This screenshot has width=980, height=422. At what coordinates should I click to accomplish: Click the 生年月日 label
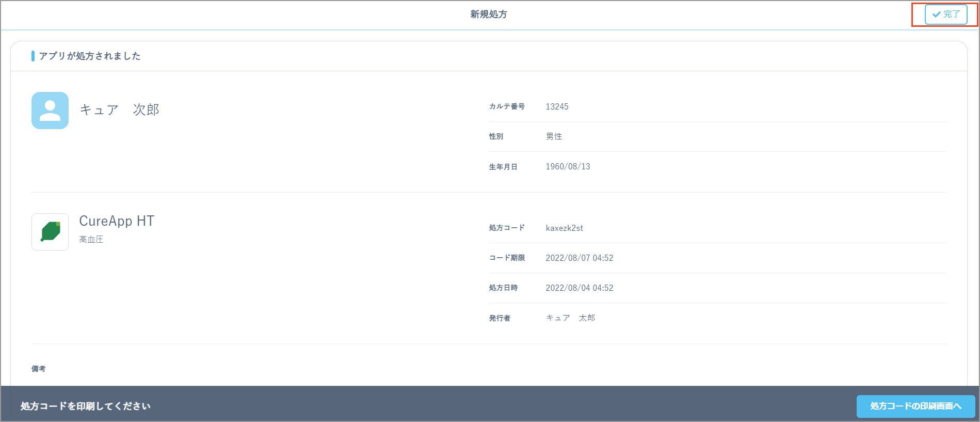(503, 167)
